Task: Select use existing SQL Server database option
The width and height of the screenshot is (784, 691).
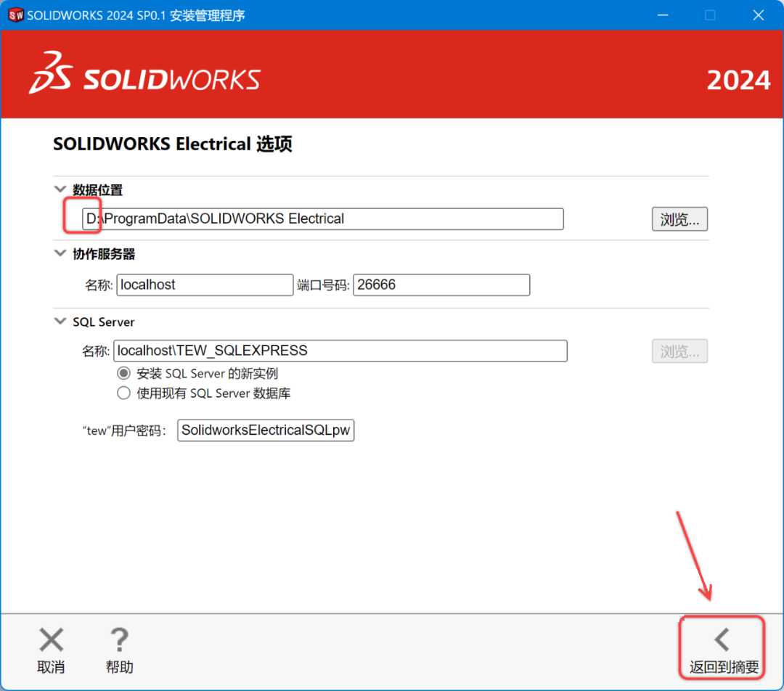Action: pos(124,393)
